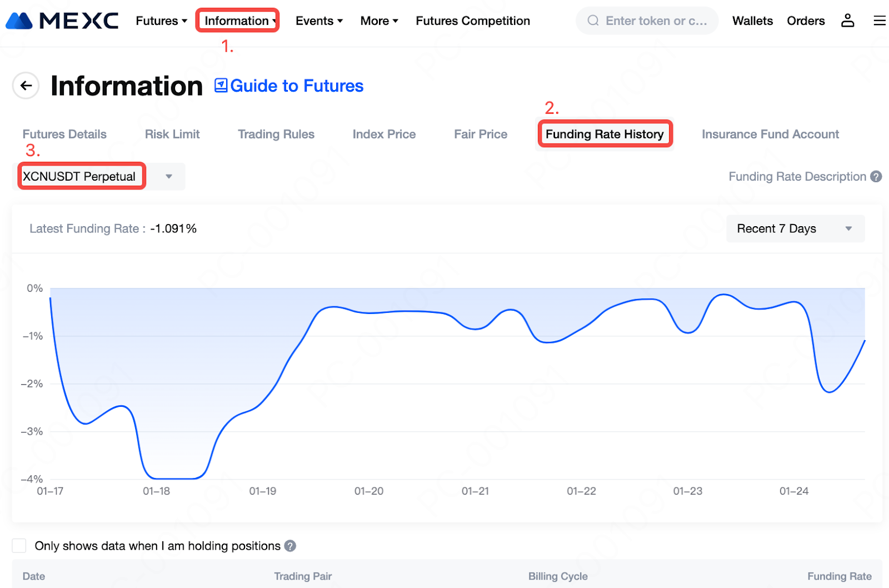Click Funding Rate Description help icon
The width and height of the screenshot is (889, 588).
(876, 177)
